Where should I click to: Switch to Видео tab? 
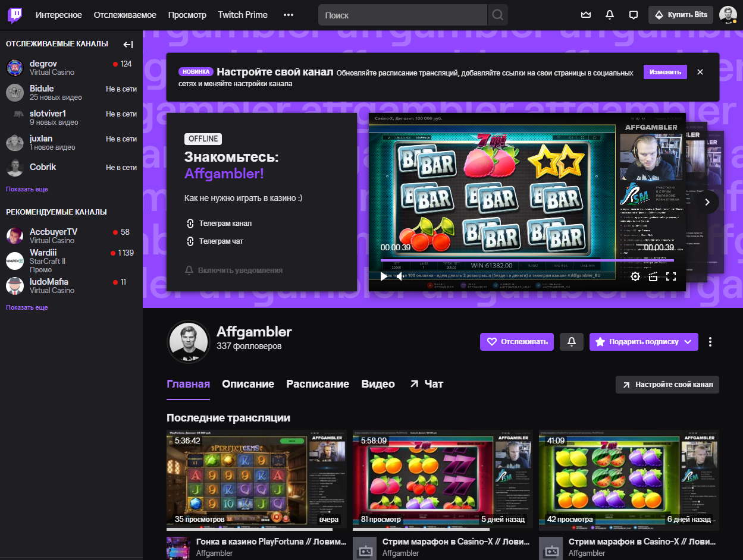378,384
